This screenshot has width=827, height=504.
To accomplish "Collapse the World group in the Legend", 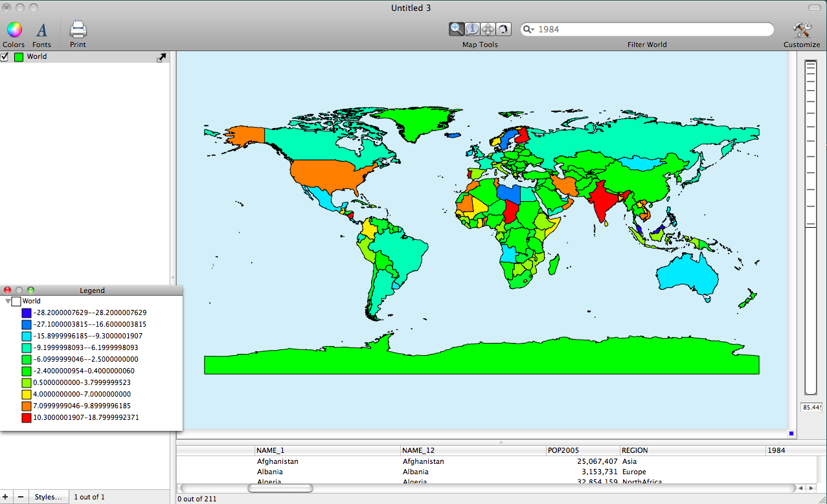I will coord(8,301).
